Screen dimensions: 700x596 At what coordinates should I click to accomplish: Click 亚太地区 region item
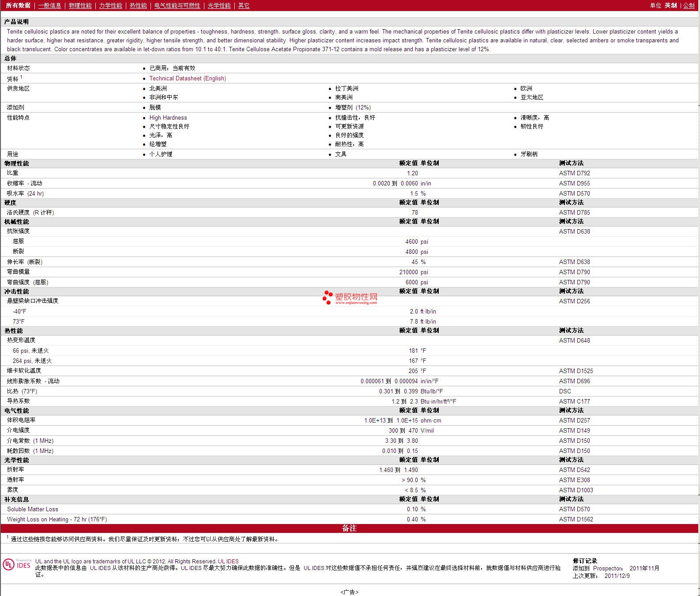532,97
